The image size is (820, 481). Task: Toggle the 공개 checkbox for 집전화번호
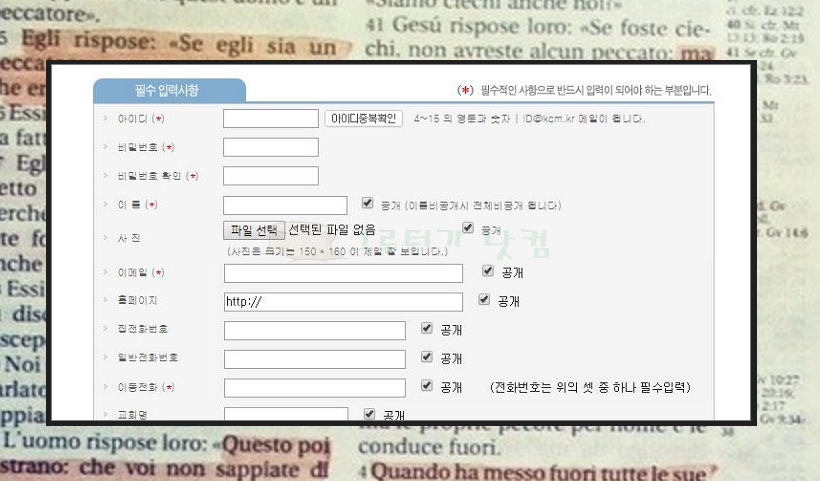tap(427, 328)
